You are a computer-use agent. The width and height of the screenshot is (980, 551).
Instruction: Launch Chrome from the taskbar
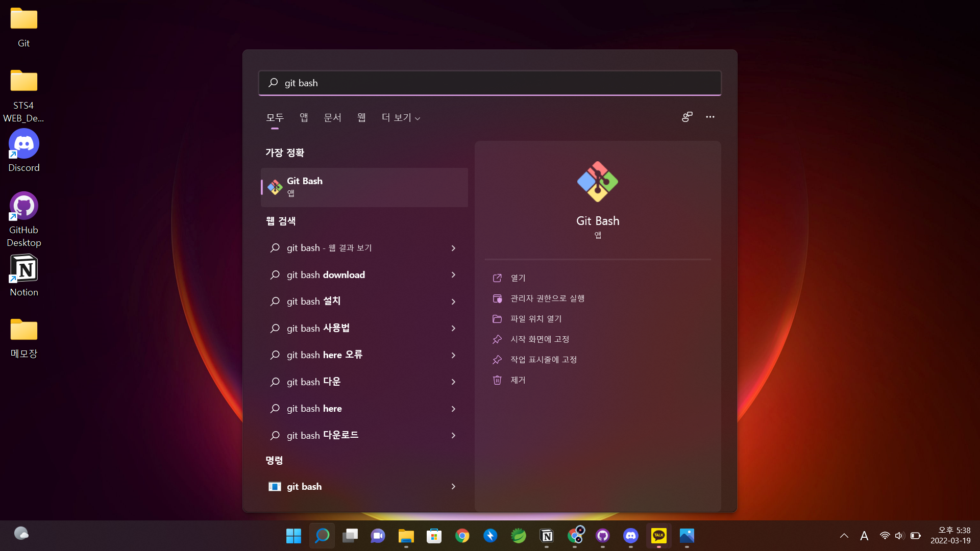462,536
